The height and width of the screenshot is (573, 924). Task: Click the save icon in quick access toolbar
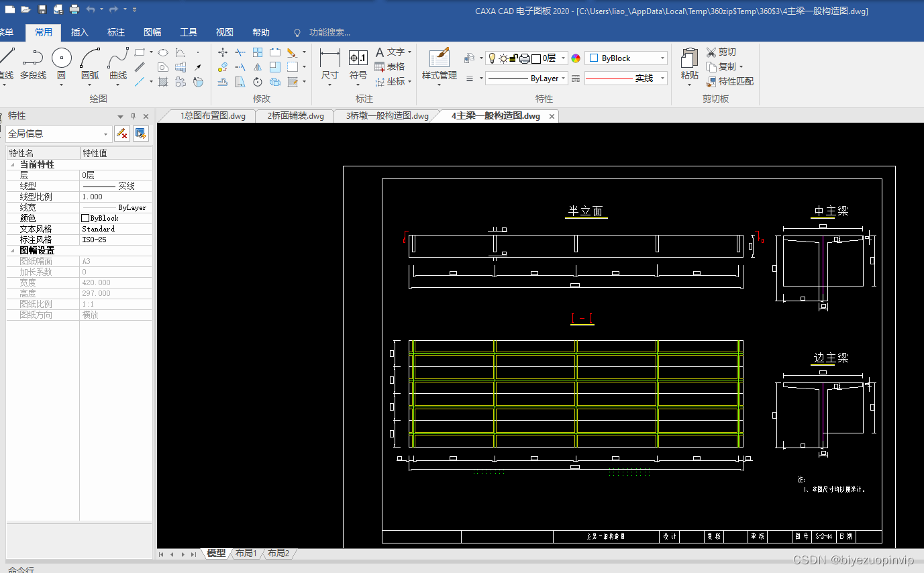42,9
